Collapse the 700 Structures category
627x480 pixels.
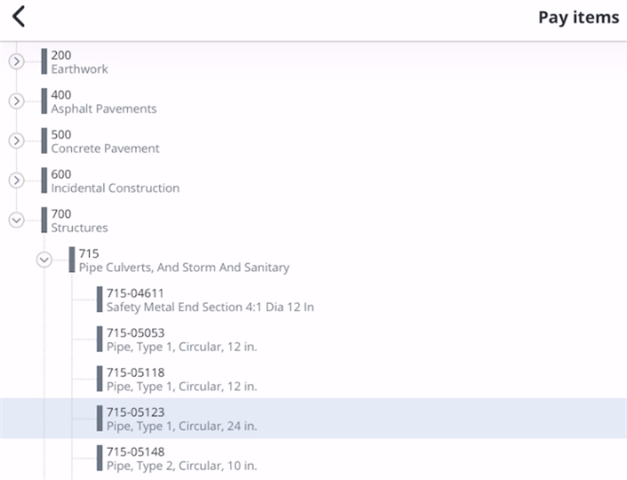16,220
